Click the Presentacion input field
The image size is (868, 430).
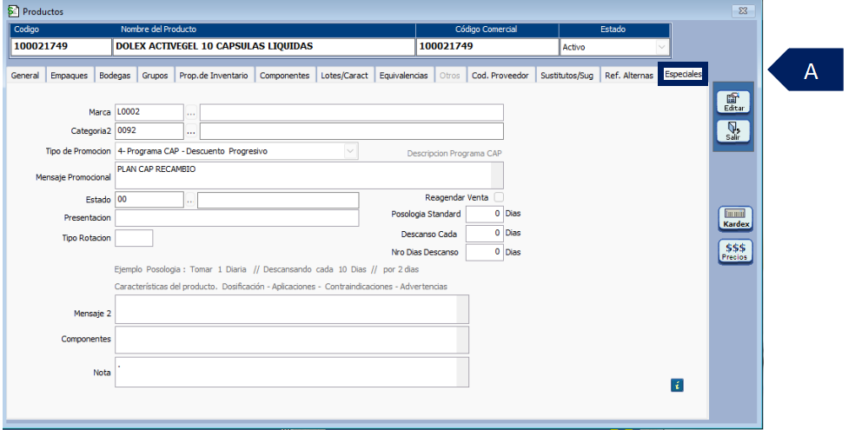(237, 218)
